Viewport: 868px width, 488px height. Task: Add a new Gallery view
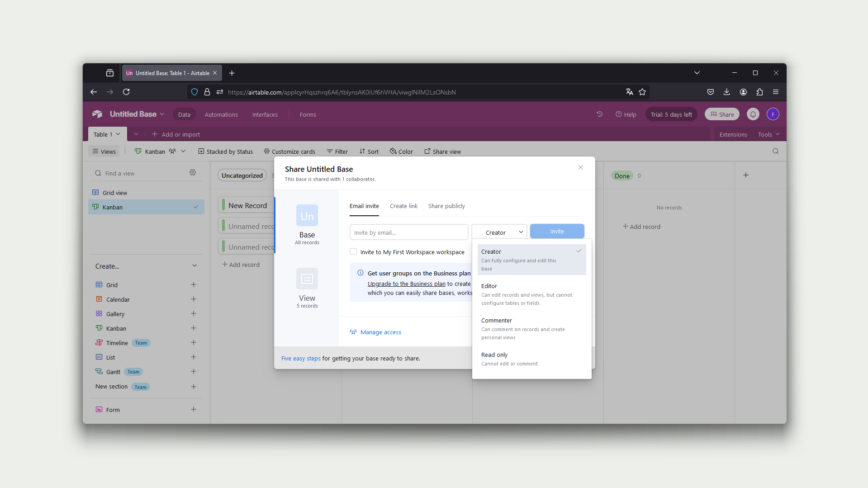click(194, 313)
